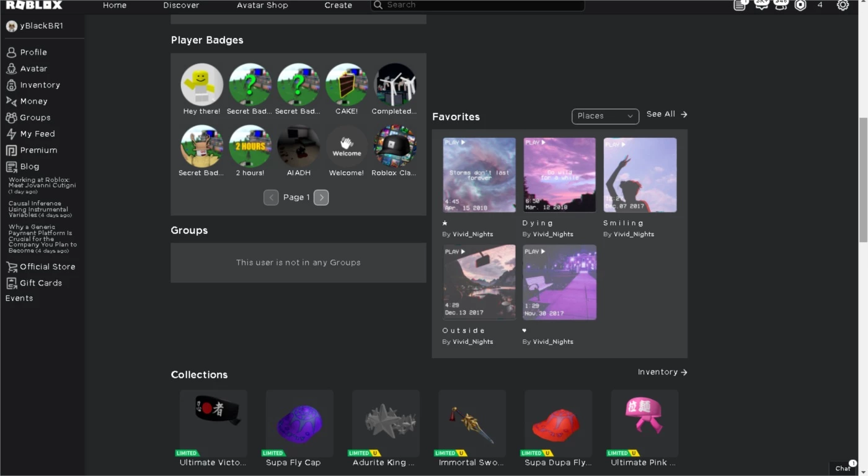Open the messages icon in header
Viewport: 868px width, 476px height.
point(761,5)
